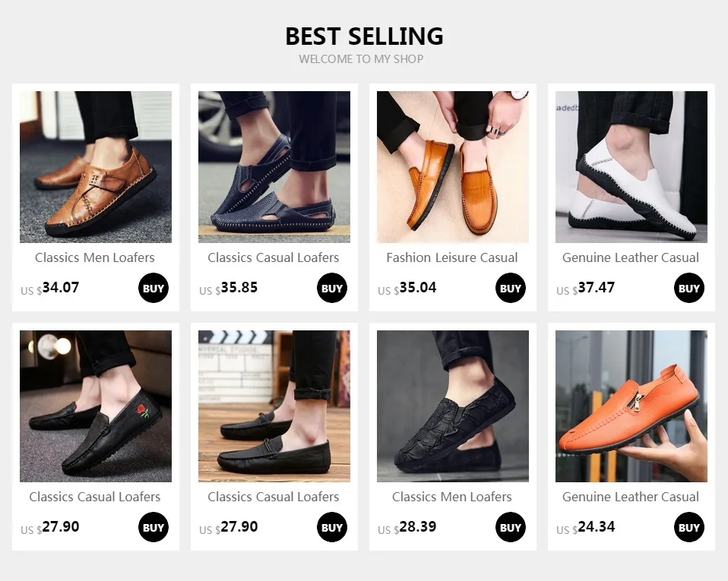Select the first-row Genuine Leather Casual title

(631, 257)
